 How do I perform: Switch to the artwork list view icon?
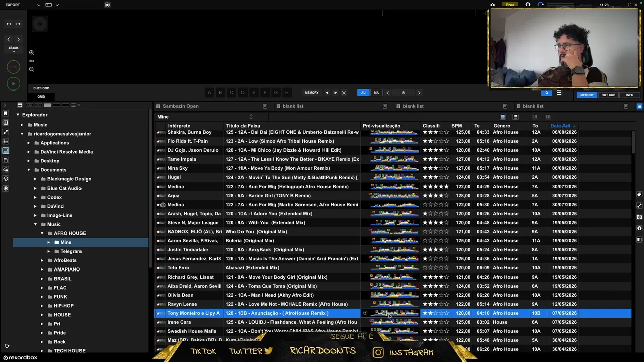coord(515,117)
